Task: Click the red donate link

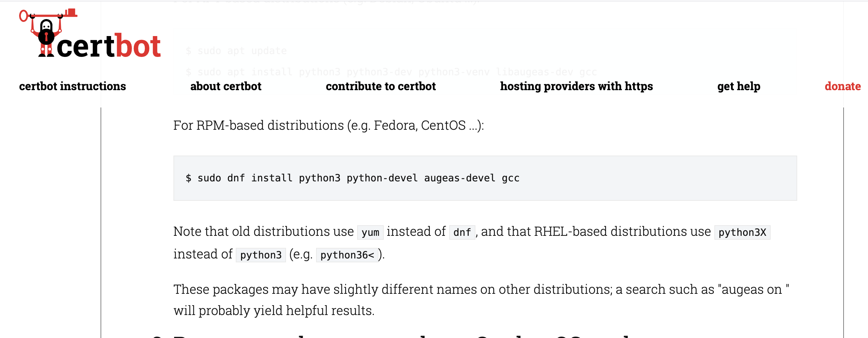Action: click(843, 86)
